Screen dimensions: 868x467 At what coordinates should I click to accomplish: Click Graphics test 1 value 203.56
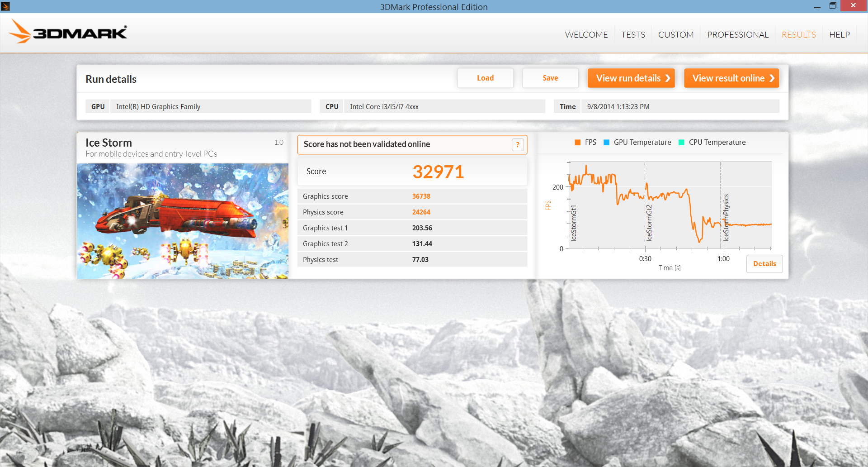(x=422, y=228)
